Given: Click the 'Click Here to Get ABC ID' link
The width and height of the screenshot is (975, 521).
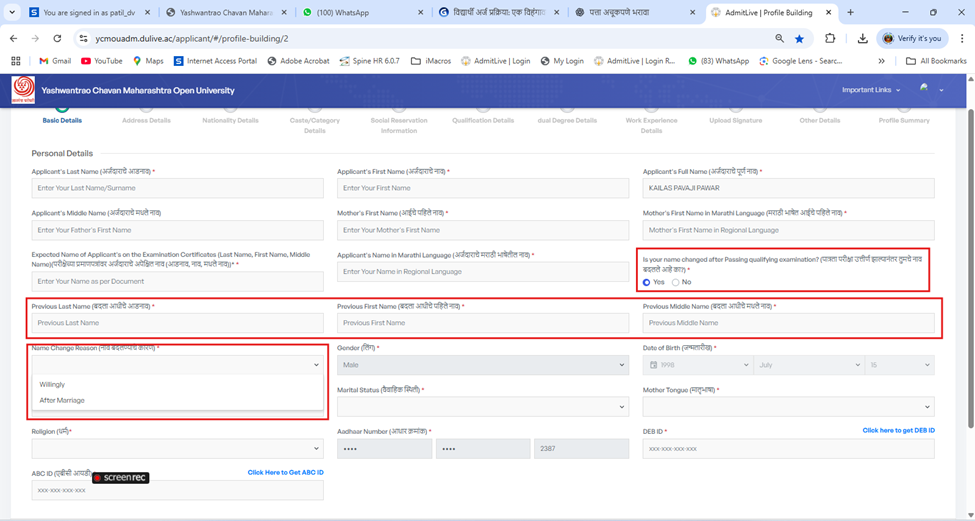Looking at the screenshot, I should [285, 472].
